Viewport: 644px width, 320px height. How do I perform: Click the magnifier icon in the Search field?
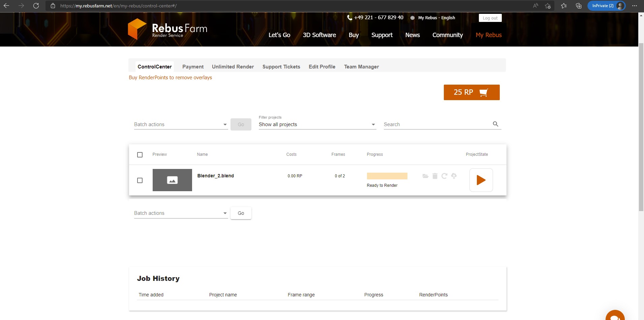[495, 124]
